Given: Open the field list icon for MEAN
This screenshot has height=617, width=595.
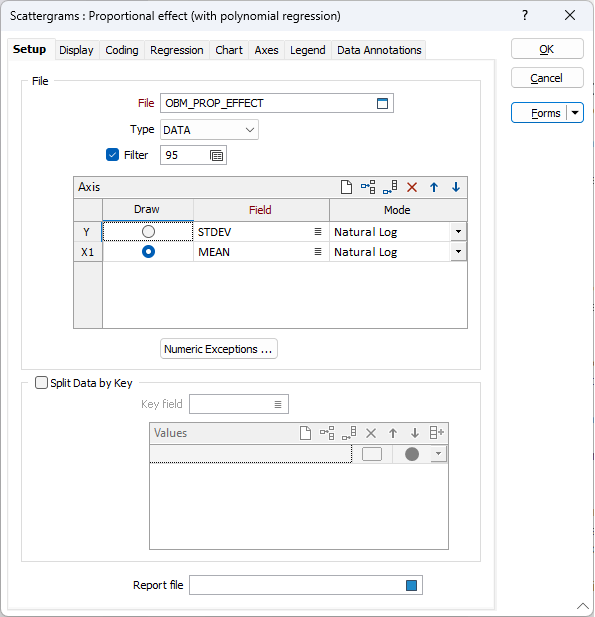Looking at the screenshot, I should (x=318, y=252).
